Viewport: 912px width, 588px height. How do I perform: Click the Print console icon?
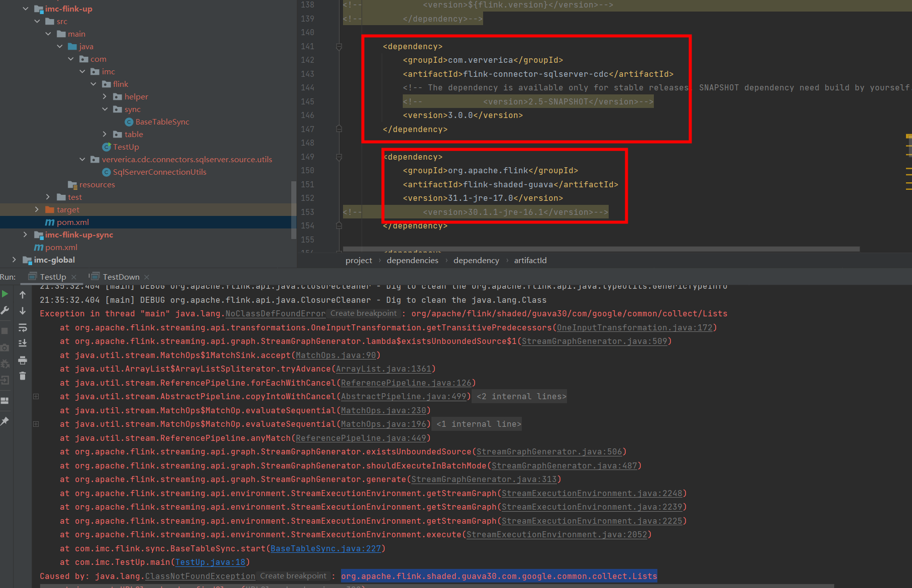(23, 360)
